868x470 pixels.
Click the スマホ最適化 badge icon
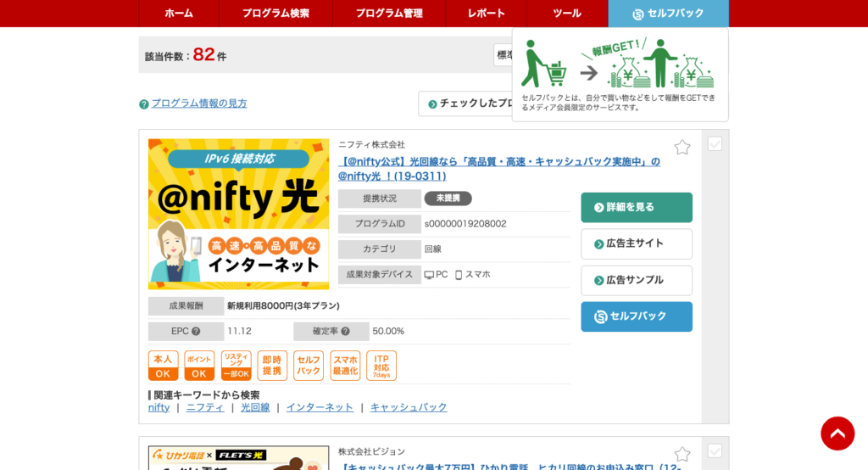click(x=345, y=366)
